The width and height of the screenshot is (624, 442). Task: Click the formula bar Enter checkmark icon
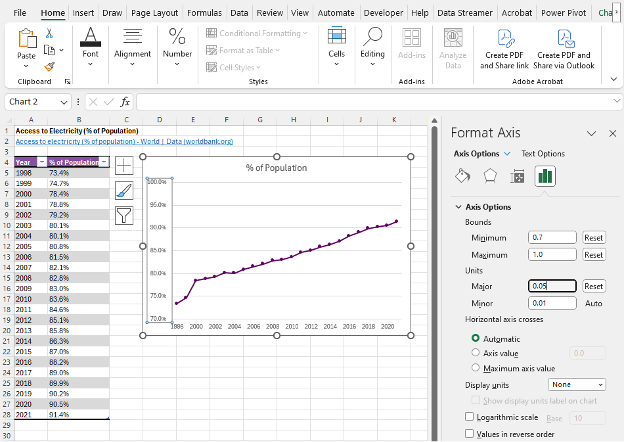109,102
